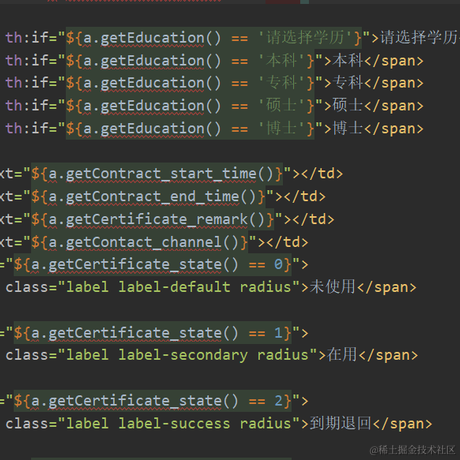
Task: Click the th:if attribute on the '本科' line
Action: 27,61
